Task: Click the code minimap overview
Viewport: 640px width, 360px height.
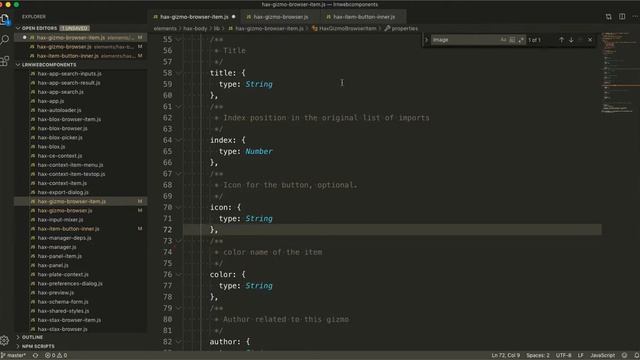Action: (x=620, y=73)
